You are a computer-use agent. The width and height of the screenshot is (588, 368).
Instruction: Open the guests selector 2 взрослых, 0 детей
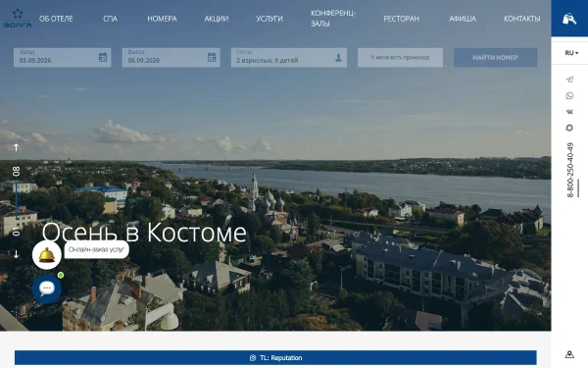[289, 58]
